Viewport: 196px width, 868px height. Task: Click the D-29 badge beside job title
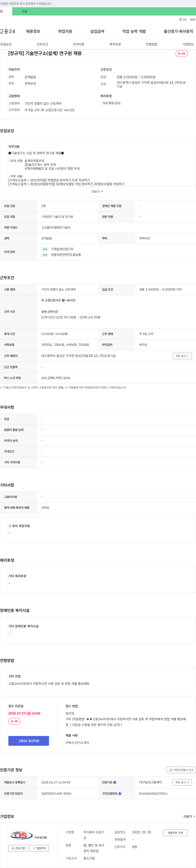(182, 54)
